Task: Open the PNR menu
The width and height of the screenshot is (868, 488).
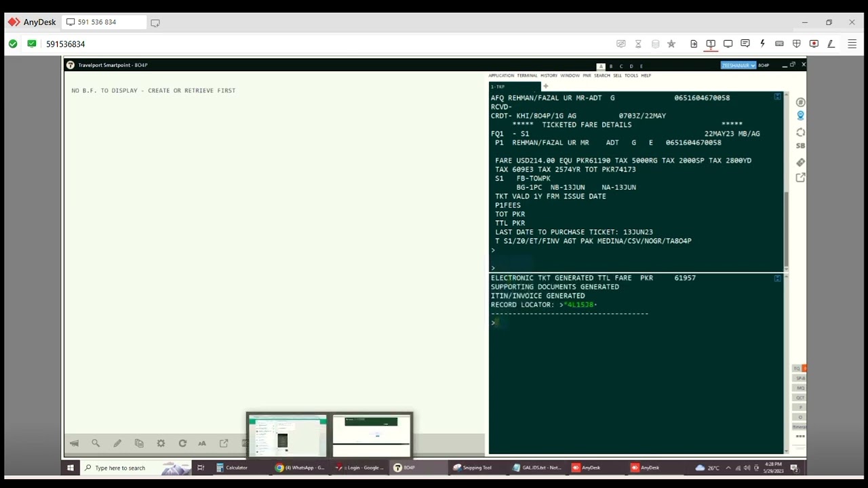Action: pyautogui.click(x=587, y=75)
